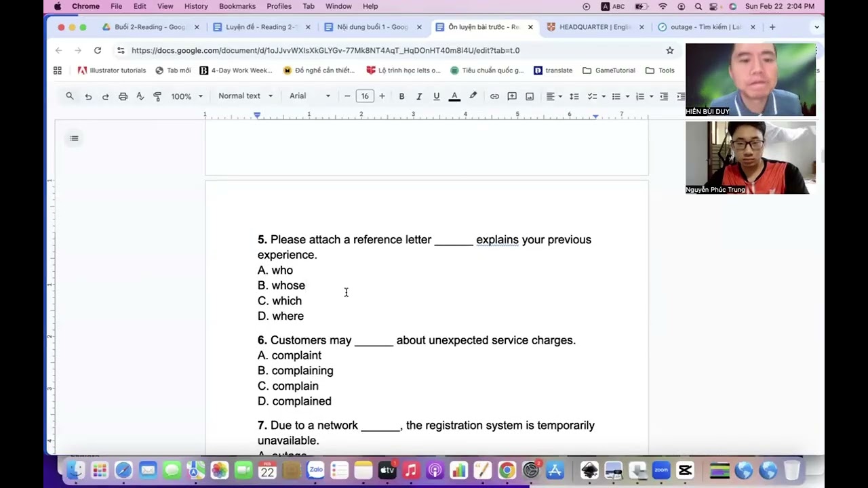The width and height of the screenshot is (868, 488).
Task: Open a new browser tab
Action: tap(772, 27)
